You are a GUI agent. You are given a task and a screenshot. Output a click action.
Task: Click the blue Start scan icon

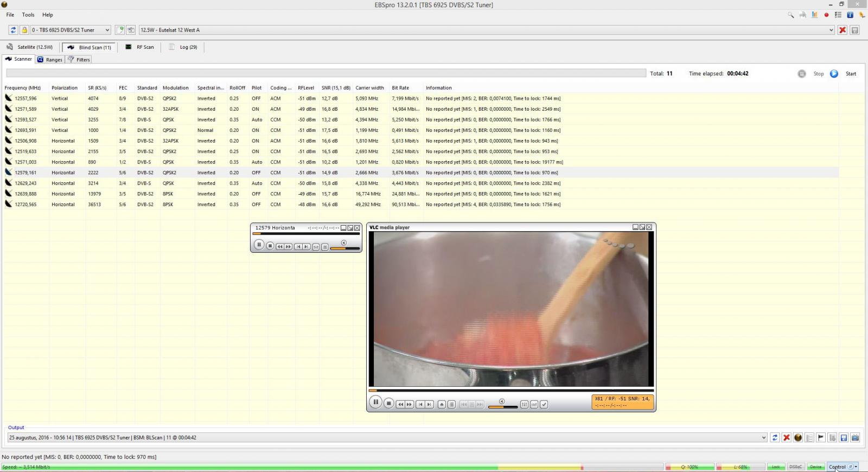834,74
